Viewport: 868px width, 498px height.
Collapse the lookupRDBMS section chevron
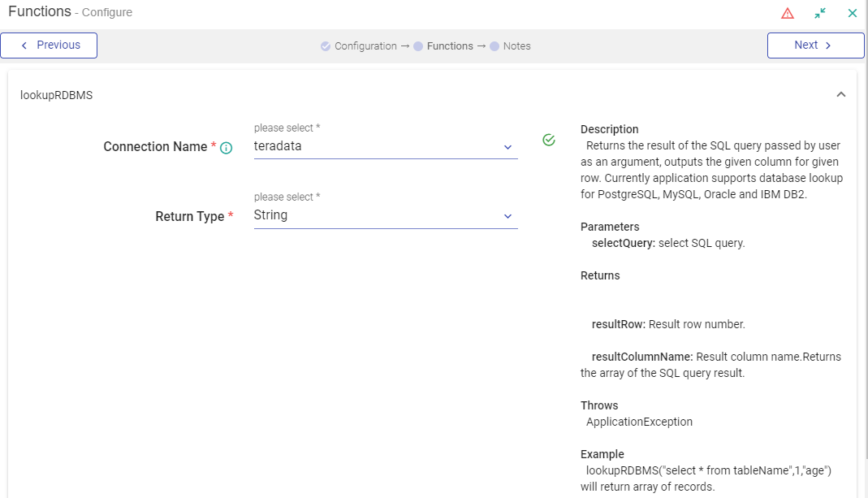[841, 95]
